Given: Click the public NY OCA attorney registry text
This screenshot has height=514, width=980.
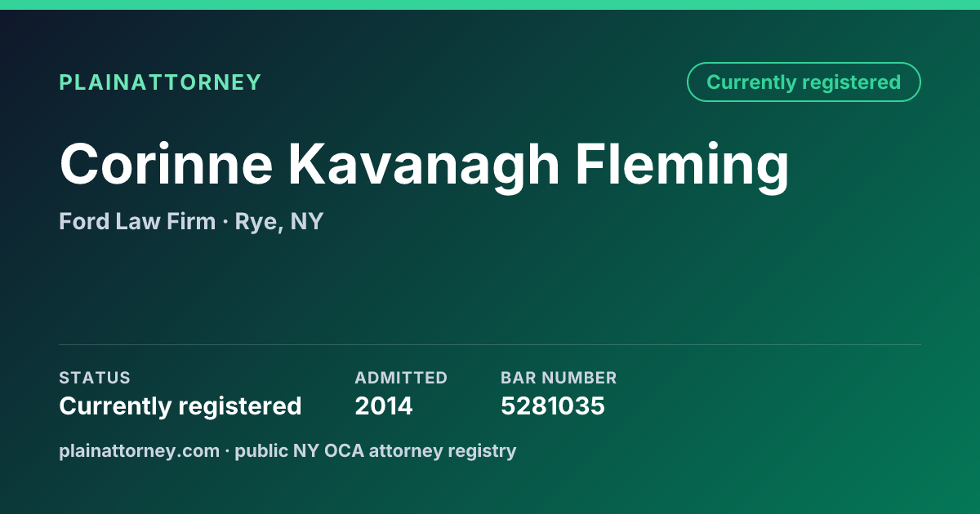Looking at the screenshot, I should (376, 450).
